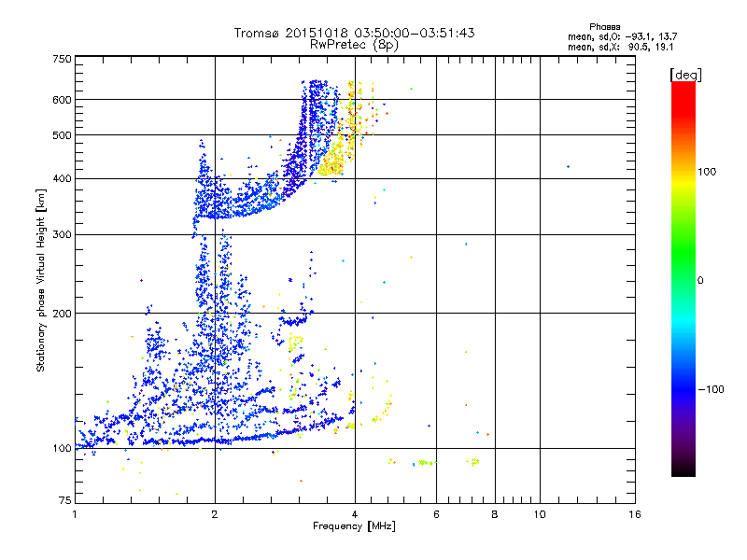Image resolution: width=747 pixels, height=560 pixels.
Task: Click the "[deg]" colorbar unit label
Action: click(685, 75)
